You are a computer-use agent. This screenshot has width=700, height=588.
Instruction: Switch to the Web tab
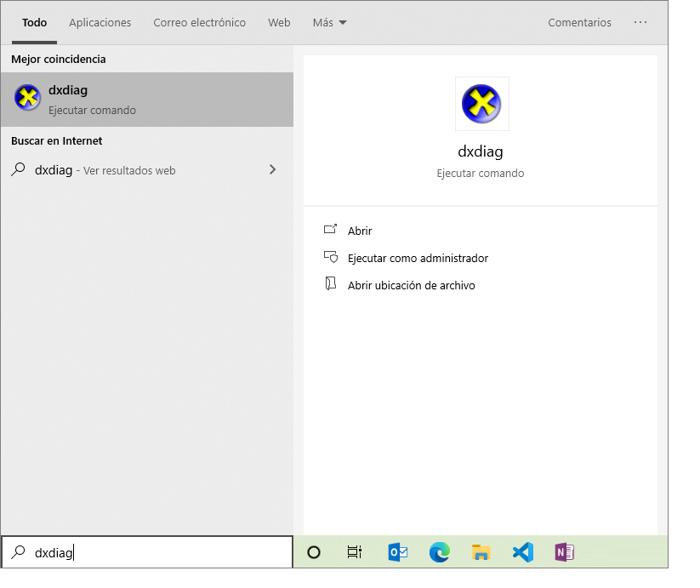(279, 22)
